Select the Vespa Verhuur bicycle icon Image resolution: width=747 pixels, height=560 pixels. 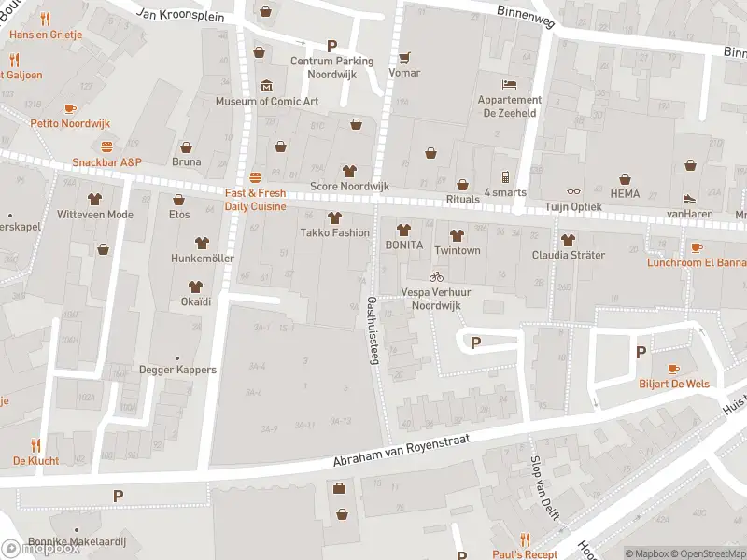click(x=435, y=276)
